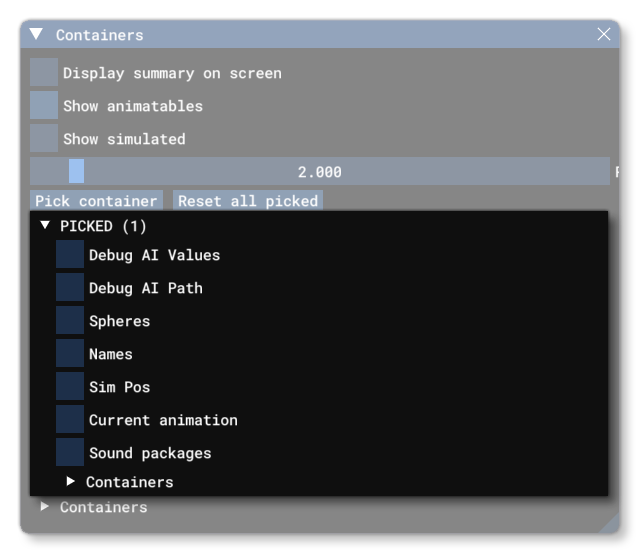
Task: Enable Debug AI Values checkbox
Action: pos(70,255)
